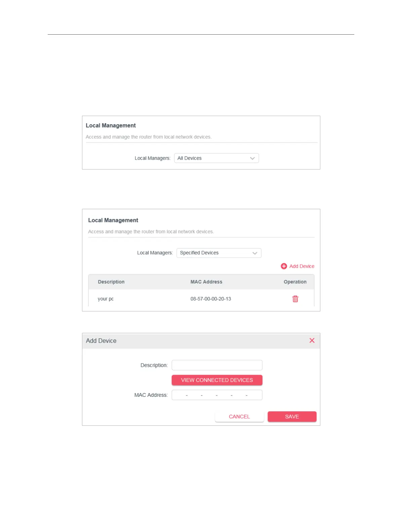Screen dimensions: 402x532
Task: Click the Add Device dialog title
Action: pos(101,341)
